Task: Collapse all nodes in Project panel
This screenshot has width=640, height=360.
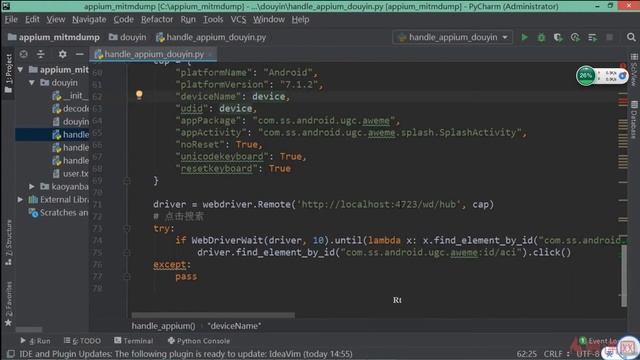Action: point(41,54)
